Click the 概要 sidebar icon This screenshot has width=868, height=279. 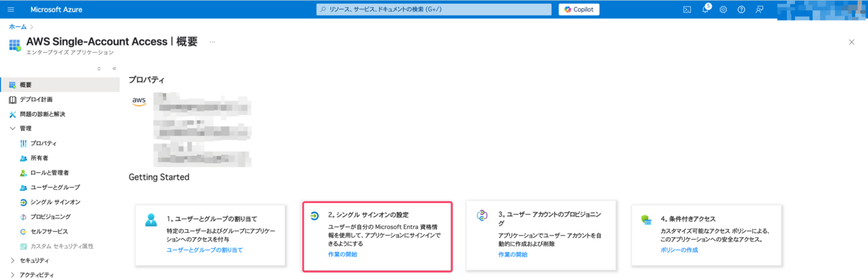[12, 85]
